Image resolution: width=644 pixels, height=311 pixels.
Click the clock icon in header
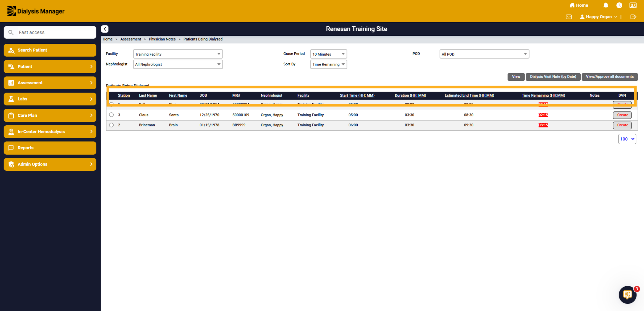tap(619, 5)
